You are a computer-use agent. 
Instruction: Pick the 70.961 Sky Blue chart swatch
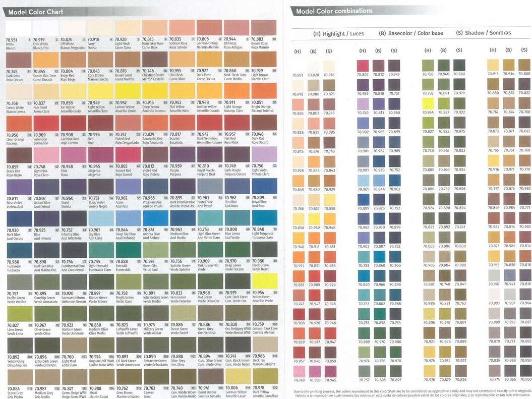tap(101, 219)
